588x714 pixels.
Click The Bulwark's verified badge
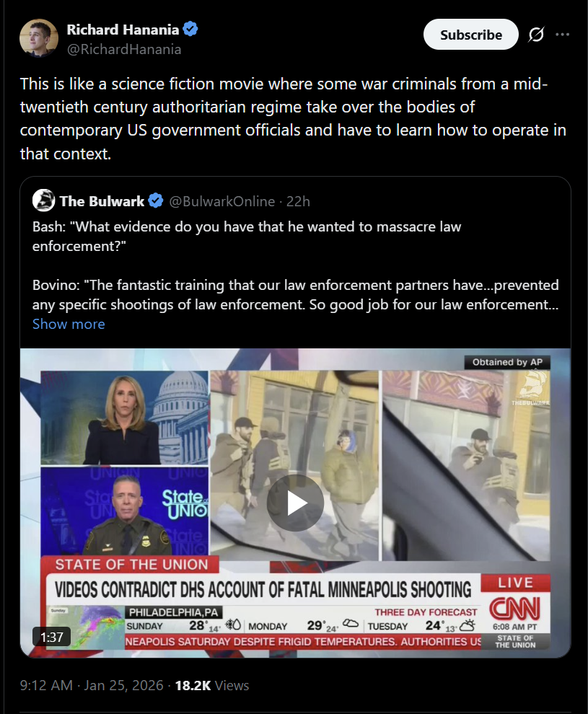[x=156, y=200]
